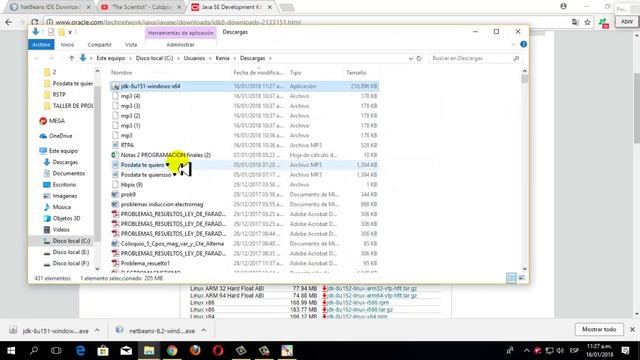Open Disco local (E:) in navigation pane
The width and height of the screenshot is (640, 360).
pos(66,252)
